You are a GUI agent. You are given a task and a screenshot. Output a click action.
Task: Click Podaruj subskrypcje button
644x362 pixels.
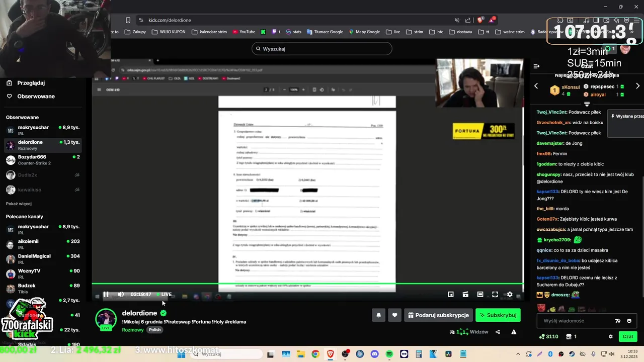[438, 315]
